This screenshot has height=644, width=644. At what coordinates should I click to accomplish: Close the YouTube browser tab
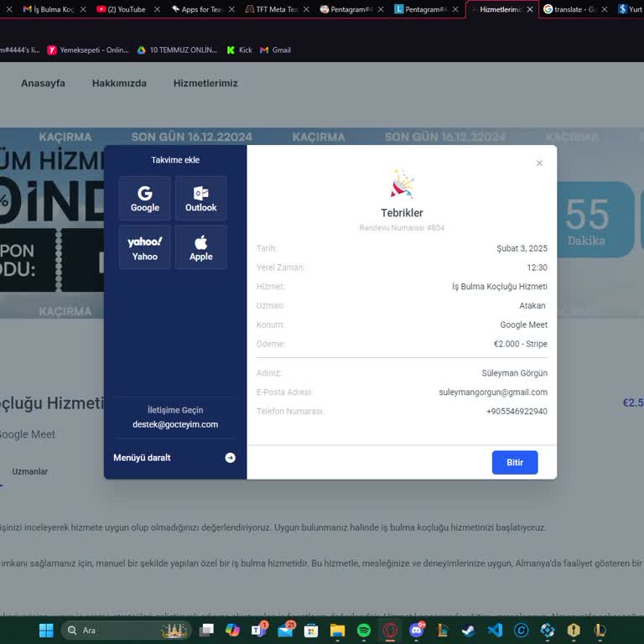coord(158,9)
